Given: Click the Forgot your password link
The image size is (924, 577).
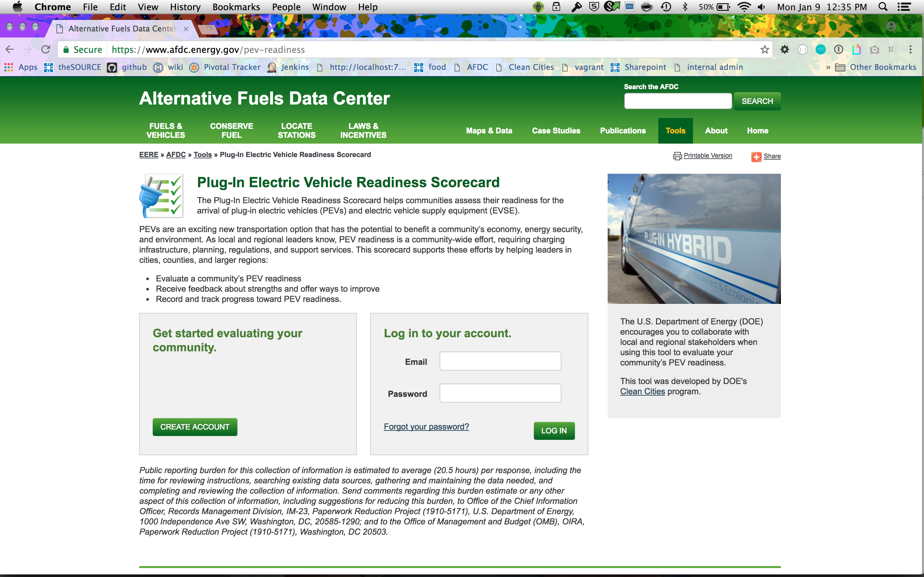Looking at the screenshot, I should [426, 427].
